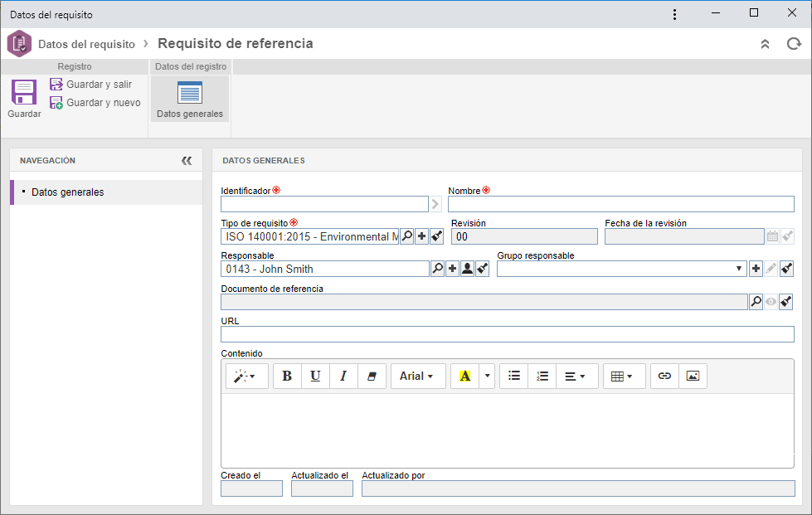Search Tipo de requisito with magnifier
This screenshot has height=515, width=812.
(407, 236)
